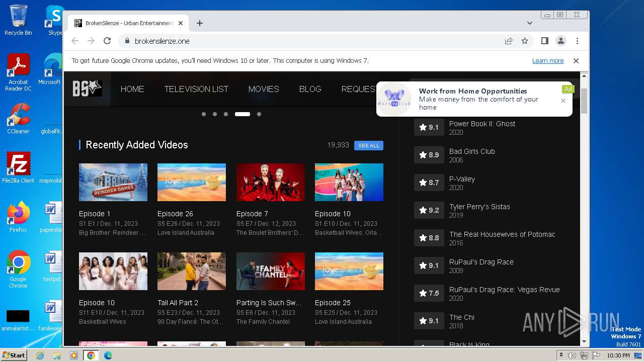Open P-Valley show link
Screen dimensions: 644x362
pos(462,179)
